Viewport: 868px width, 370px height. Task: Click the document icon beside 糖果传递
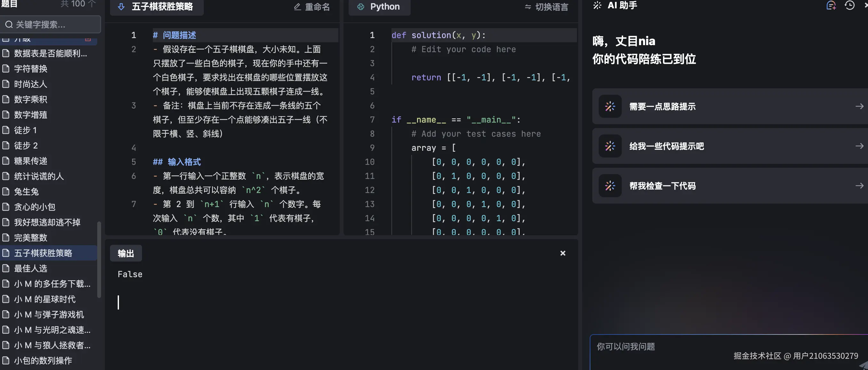(x=6, y=161)
